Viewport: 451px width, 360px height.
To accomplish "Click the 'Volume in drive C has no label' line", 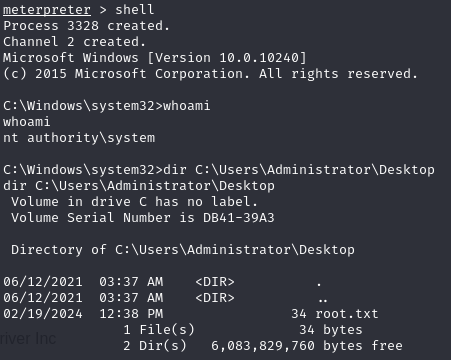I will [134, 202].
